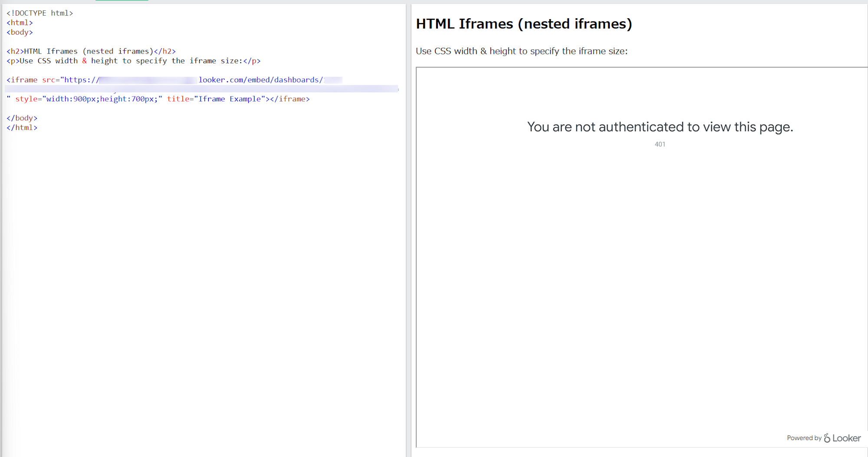Screen dimensions: 868x457
Task: Click the rendered heading "HTML Iframes (nested iframes)"
Action: coord(524,24)
